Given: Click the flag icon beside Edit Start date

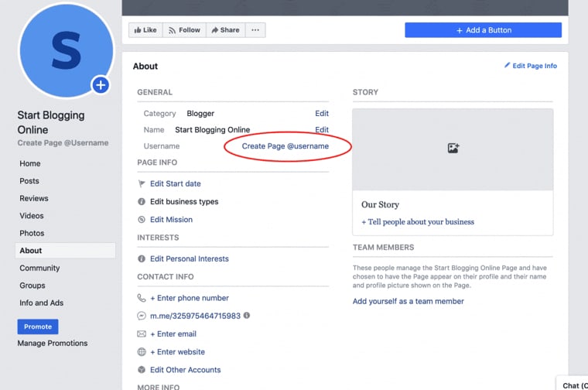Looking at the screenshot, I should tap(142, 183).
